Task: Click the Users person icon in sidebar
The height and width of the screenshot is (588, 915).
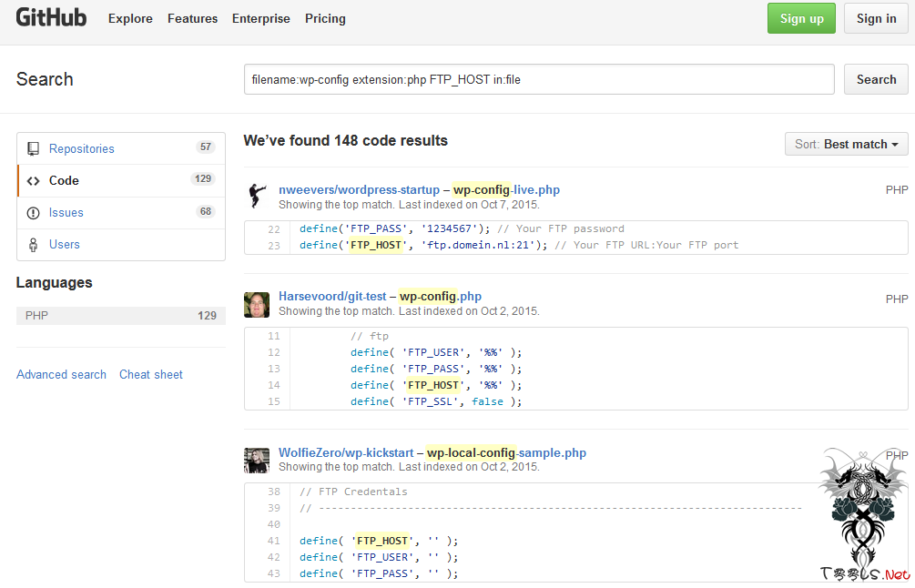Action: (x=35, y=244)
